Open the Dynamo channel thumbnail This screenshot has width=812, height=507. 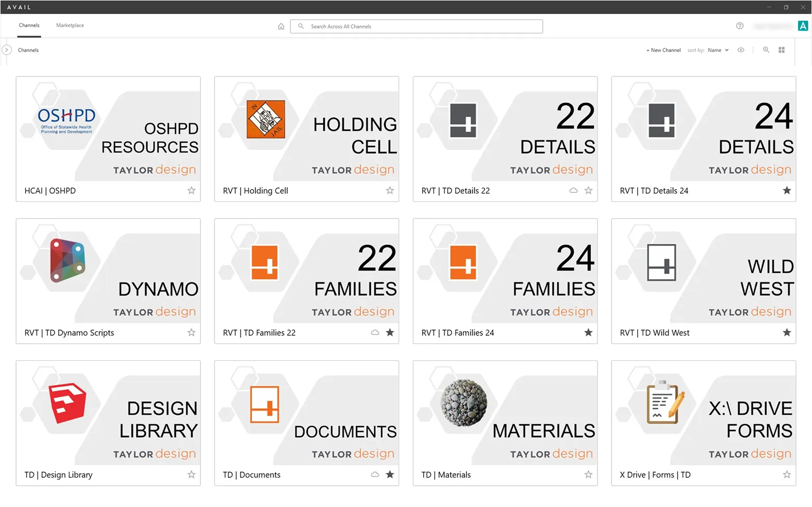pyautogui.click(x=108, y=271)
